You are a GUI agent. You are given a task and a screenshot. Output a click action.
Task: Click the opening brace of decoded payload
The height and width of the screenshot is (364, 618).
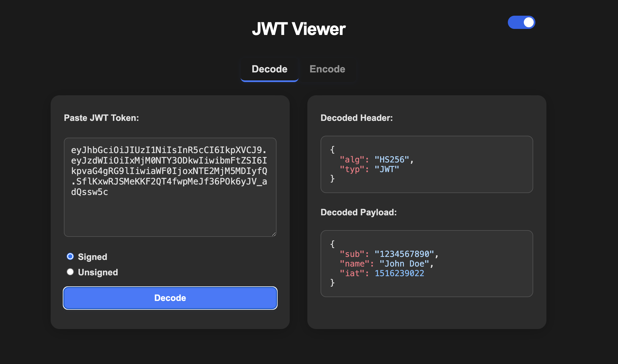pos(332,244)
